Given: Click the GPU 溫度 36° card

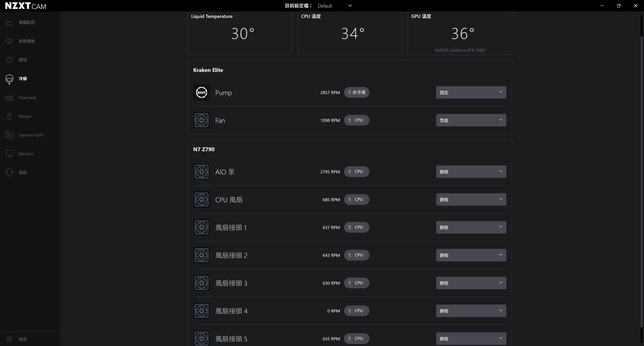Looking at the screenshot, I should click(460, 33).
